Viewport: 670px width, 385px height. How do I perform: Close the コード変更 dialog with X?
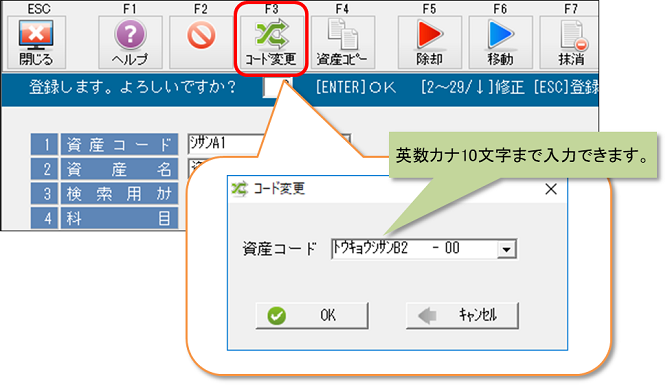[x=551, y=189]
